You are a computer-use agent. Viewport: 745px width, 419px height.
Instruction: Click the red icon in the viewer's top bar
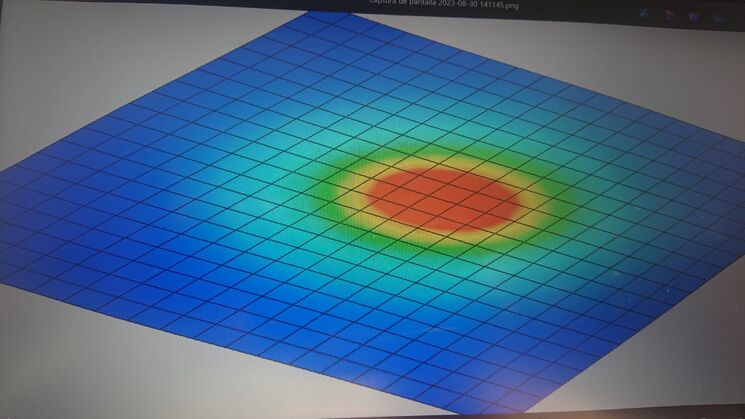(669, 14)
